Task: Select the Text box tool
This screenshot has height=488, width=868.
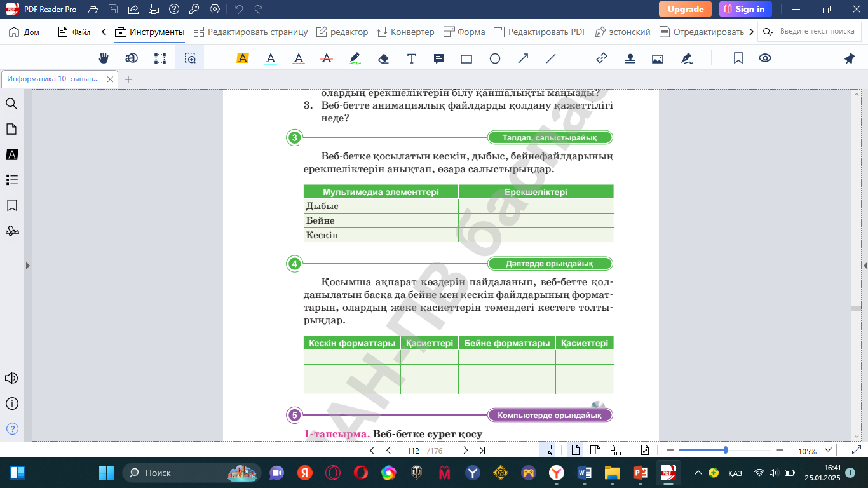Action: [x=411, y=58]
